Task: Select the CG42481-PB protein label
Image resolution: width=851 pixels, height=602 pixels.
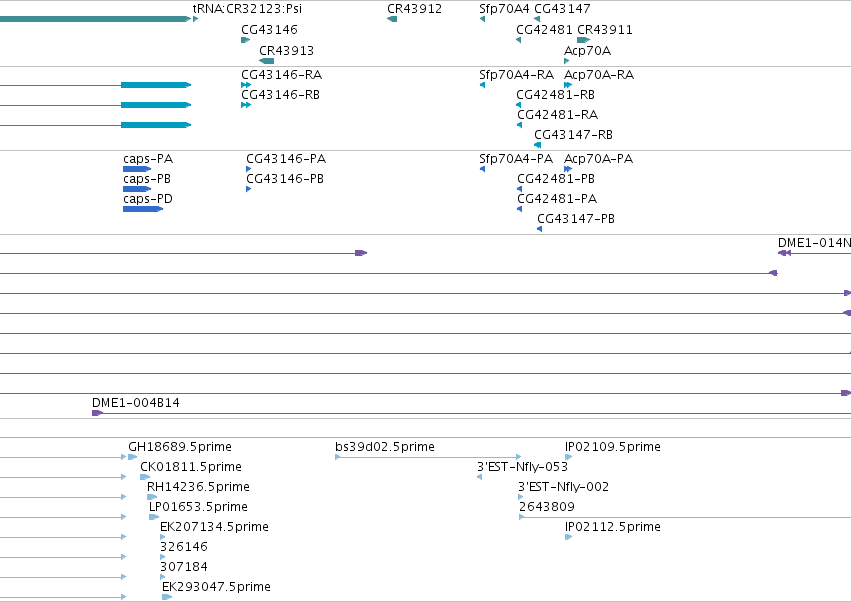Action: coord(556,179)
